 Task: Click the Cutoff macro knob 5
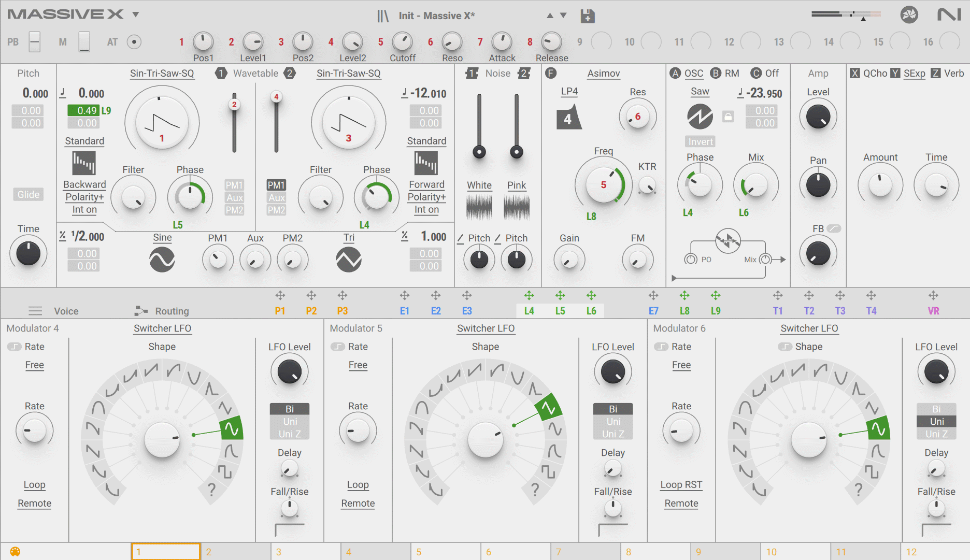point(403,41)
